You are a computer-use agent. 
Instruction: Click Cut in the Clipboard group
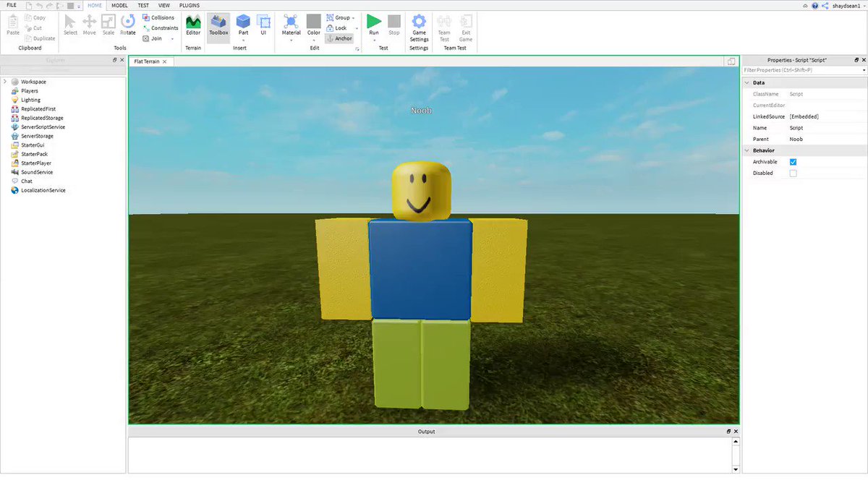(33, 28)
